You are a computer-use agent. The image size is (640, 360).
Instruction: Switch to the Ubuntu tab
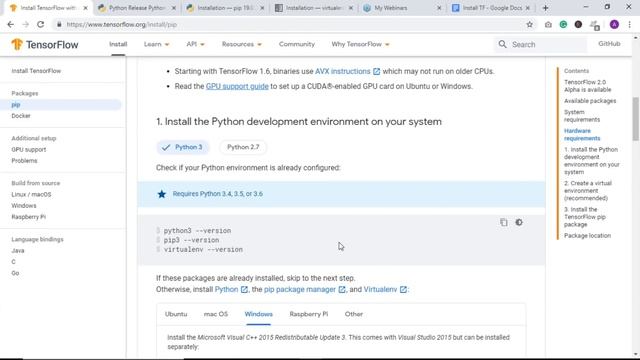(176, 314)
